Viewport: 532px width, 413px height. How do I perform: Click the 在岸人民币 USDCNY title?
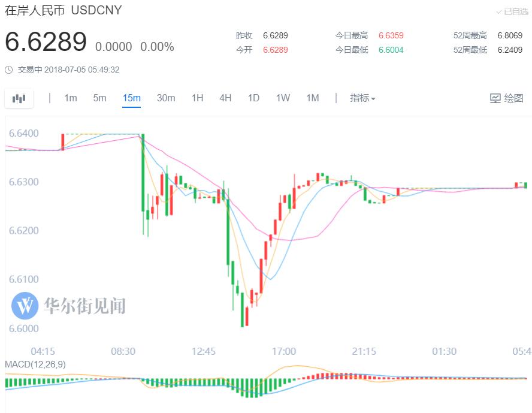click(x=64, y=11)
